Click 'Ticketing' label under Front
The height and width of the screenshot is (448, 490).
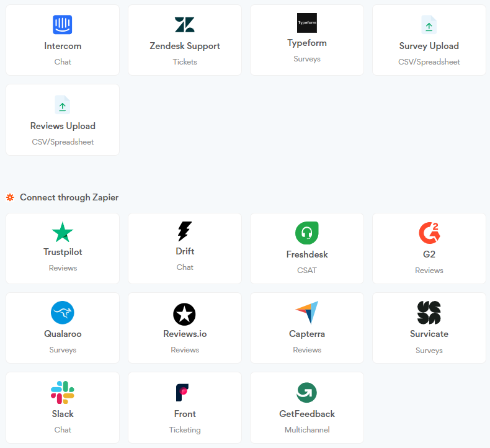185,430
